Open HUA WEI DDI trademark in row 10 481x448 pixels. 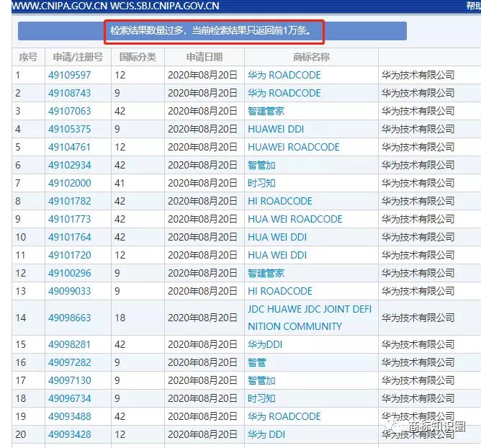[x=277, y=237]
